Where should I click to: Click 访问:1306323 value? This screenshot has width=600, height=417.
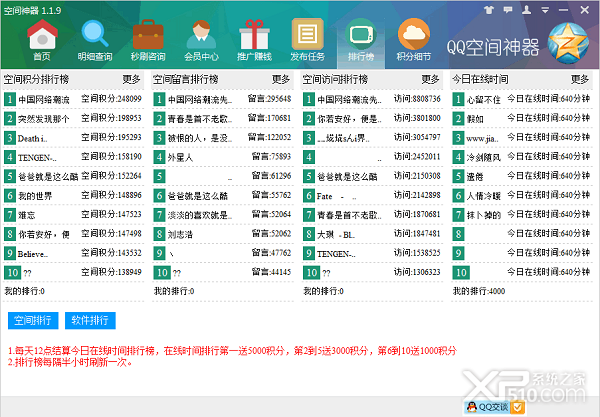(x=417, y=272)
